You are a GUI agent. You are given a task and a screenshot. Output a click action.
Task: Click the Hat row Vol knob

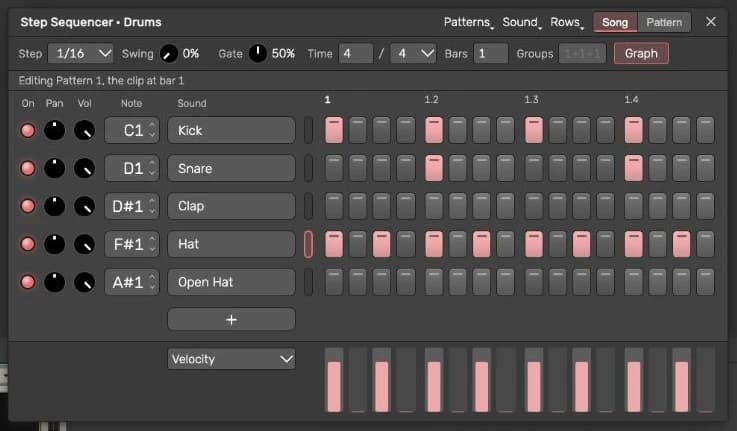point(85,244)
